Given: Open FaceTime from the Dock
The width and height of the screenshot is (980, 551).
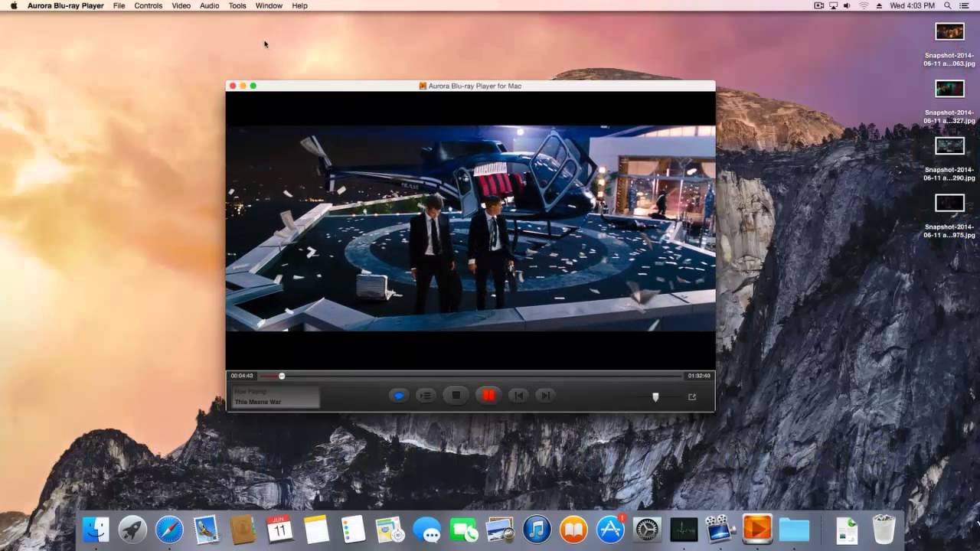Looking at the screenshot, I should pos(463,530).
